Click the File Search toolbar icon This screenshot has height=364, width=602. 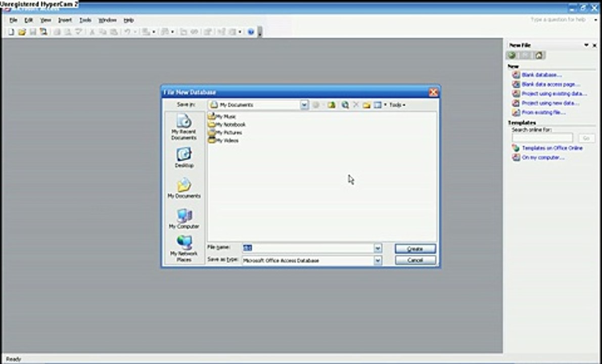[43, 32]
